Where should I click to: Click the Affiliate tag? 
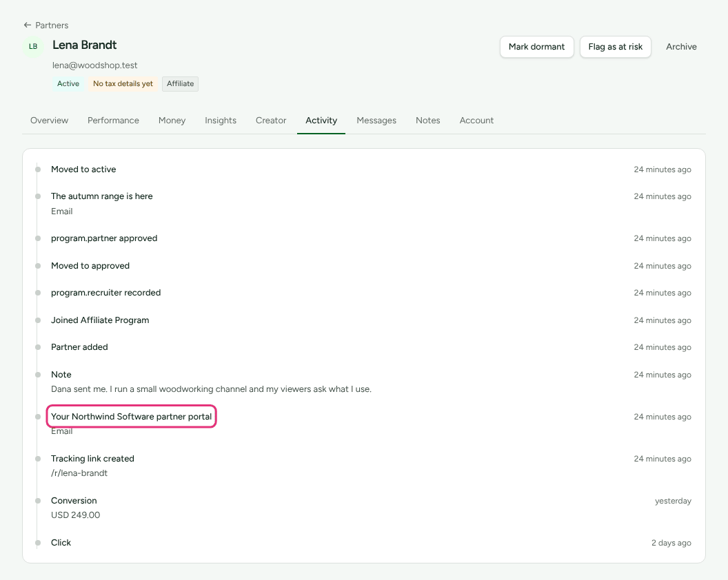point(180,84)
